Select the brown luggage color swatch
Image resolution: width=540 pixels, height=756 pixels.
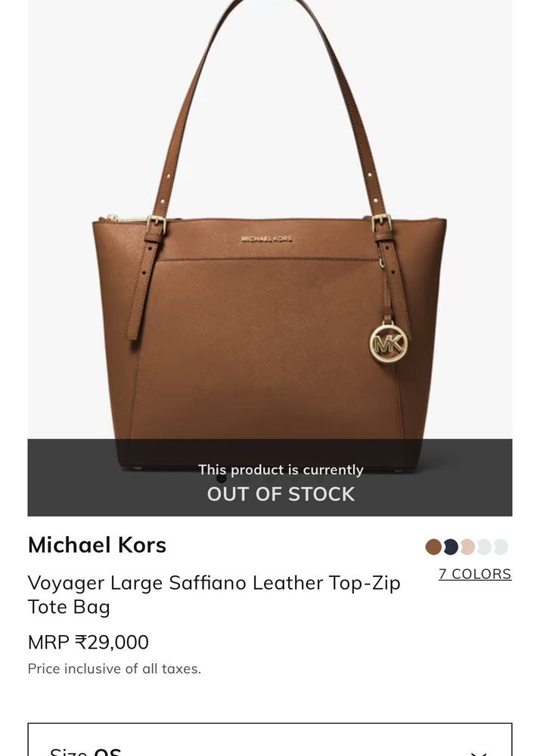(433, 547)
